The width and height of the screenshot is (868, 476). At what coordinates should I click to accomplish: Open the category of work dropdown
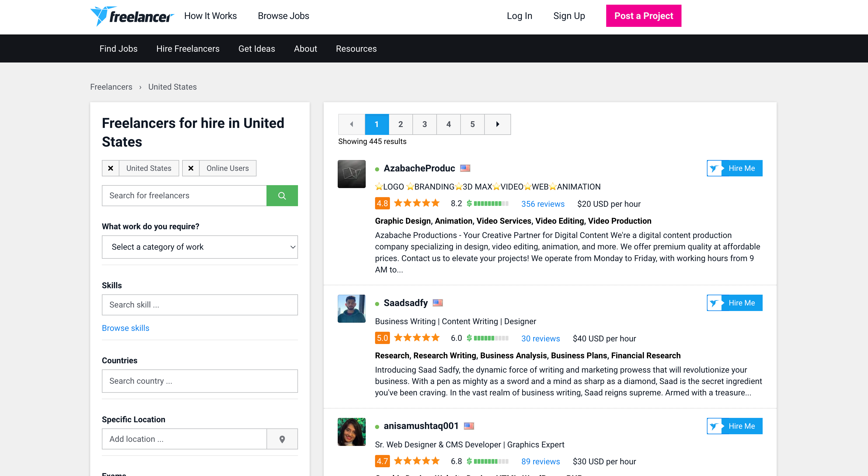(200, 247)
